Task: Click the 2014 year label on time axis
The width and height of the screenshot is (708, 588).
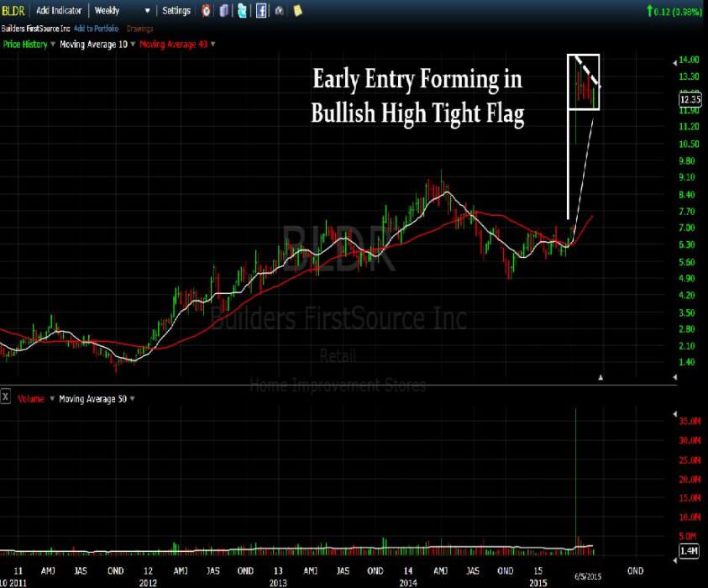Action: [x=408, y=583]
